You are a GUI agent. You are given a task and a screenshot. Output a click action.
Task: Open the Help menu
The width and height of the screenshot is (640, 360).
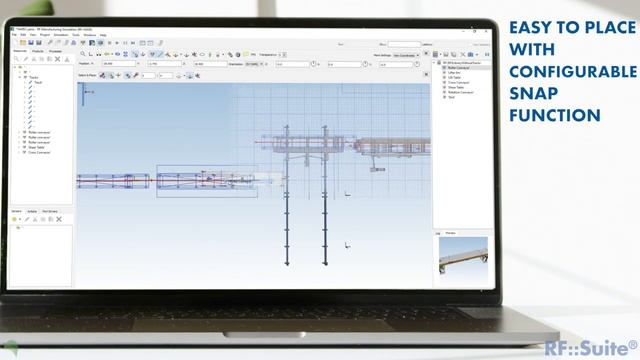(x=103, y=35)
